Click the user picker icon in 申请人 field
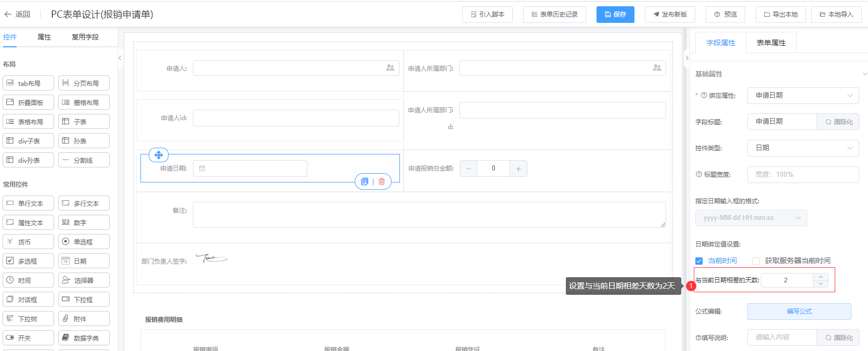Screen dimensions: 868x351 (390, 68)
